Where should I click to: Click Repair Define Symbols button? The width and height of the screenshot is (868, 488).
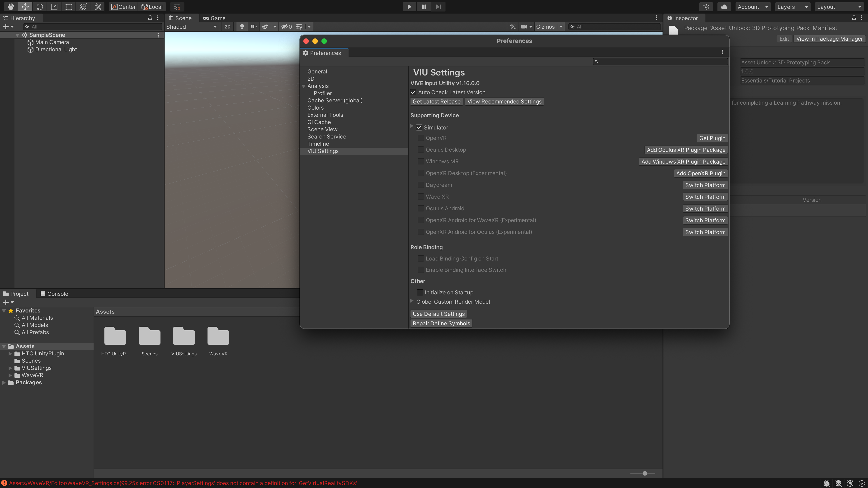click(441, 323)
